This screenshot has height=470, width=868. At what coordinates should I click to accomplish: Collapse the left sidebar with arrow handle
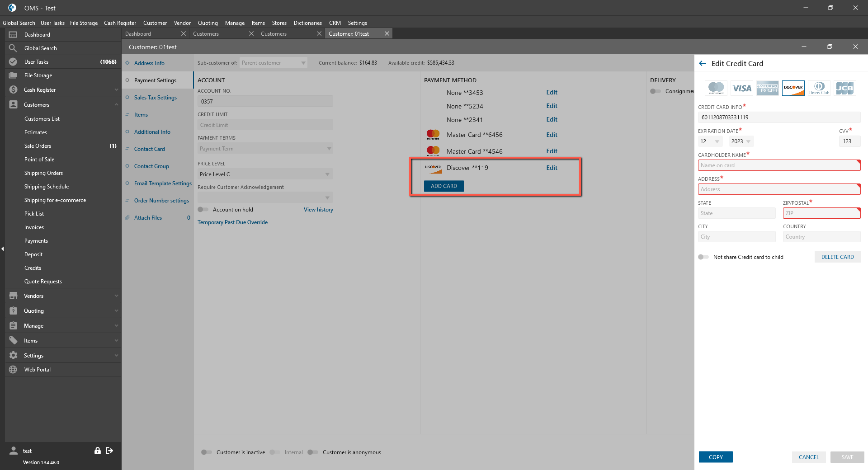2,249
